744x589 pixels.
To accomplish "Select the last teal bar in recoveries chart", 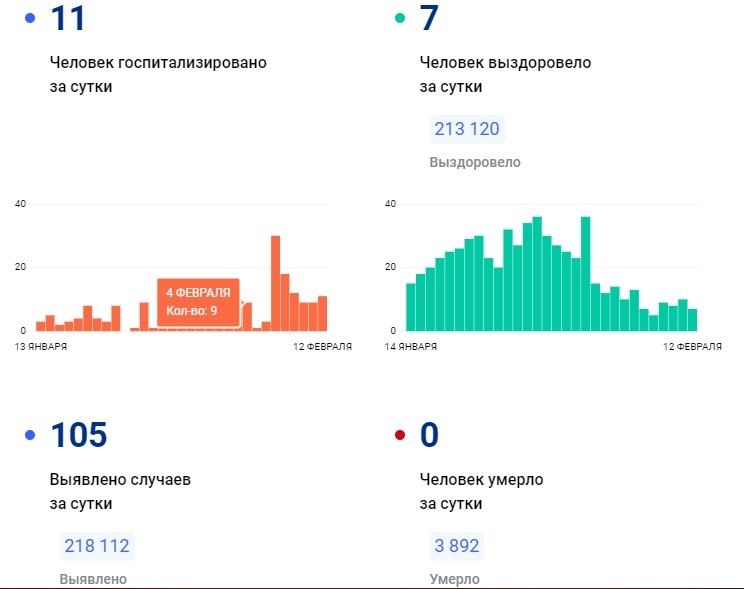I will [692, 319].
